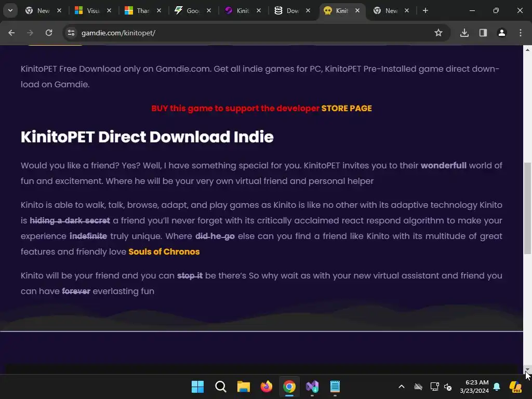Open the Souls of Chronos link
The width and height of the screenshot is (532, 399).
point(164,252)
